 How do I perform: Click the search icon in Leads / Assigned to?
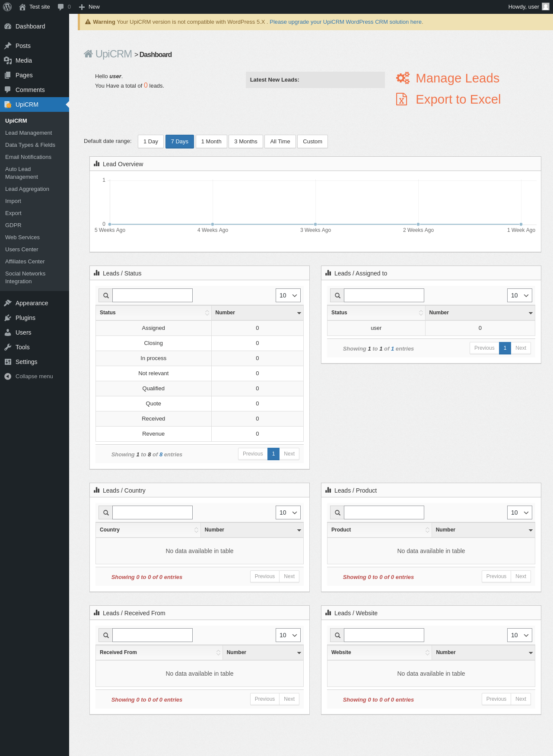pos(337,295)
